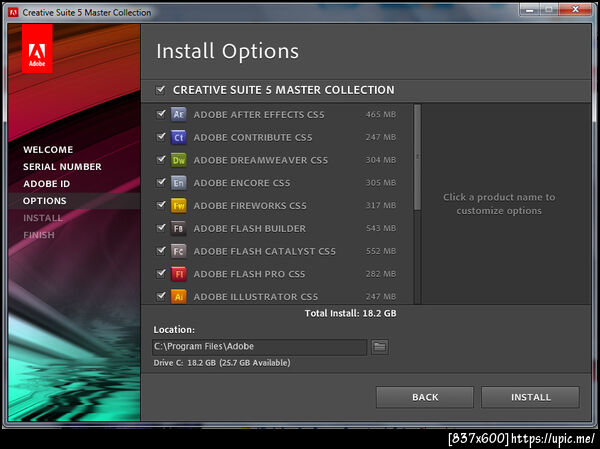Click the 465 MB size for After Effects
This screenshot has width=600, height=449.
click(381, 114)
